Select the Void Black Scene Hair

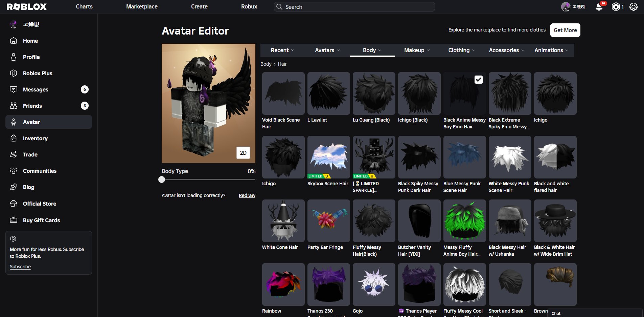(x=283, y=93)
